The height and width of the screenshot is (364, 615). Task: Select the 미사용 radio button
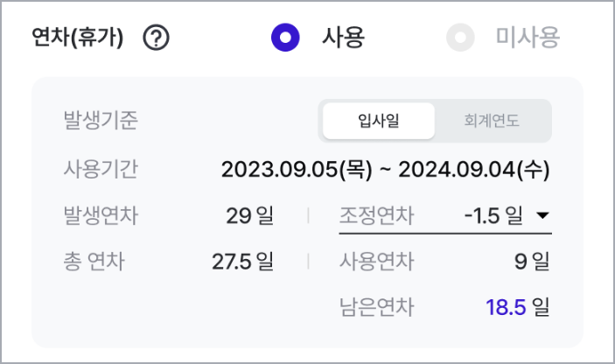pyautogui.click(x=460, y=38)
